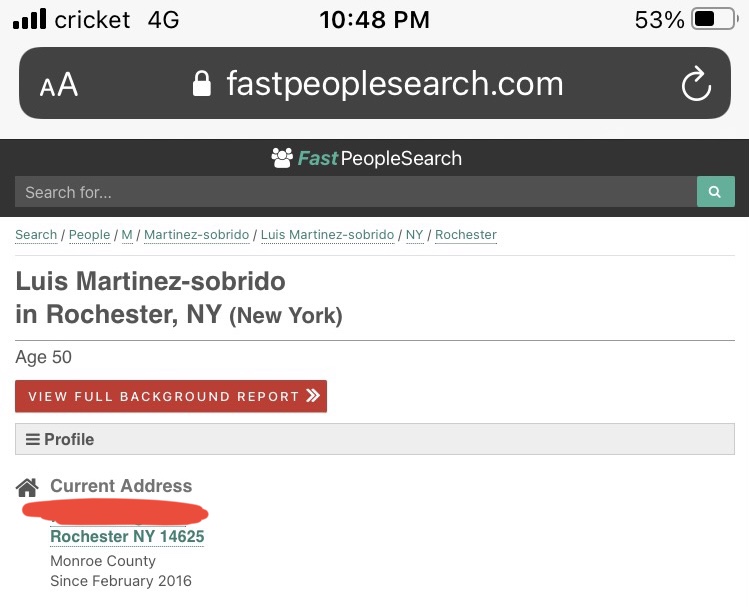Image resolution: width=749 pixels, height=607 pixels.
Task: Select the NY breadcrumb link
Action: [414, 235]
